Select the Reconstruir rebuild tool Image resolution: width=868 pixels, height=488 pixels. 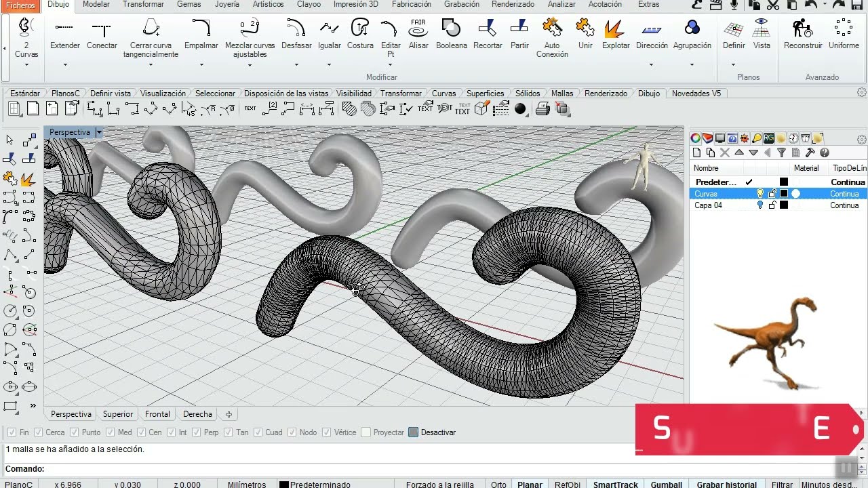coord(803,34)
